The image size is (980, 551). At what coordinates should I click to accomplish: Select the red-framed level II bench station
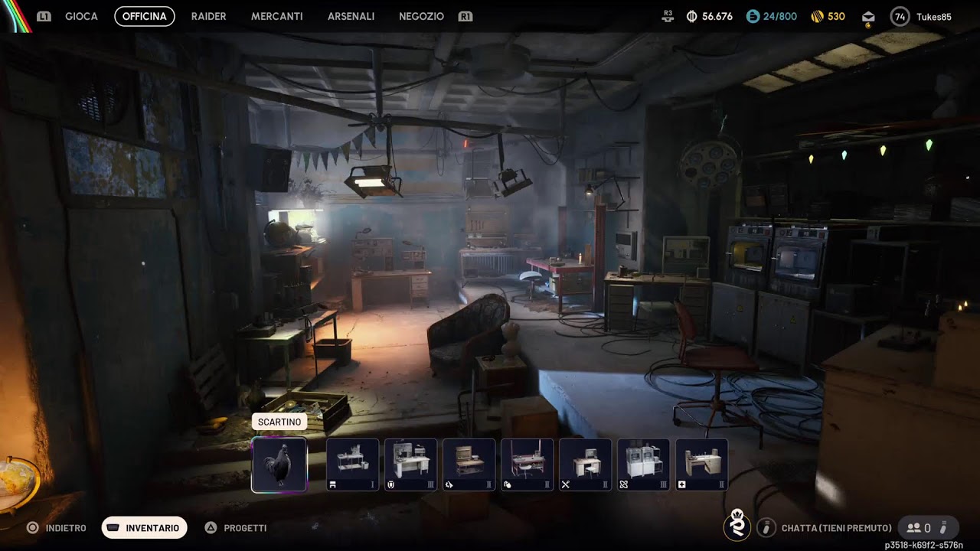pos(528,465)
